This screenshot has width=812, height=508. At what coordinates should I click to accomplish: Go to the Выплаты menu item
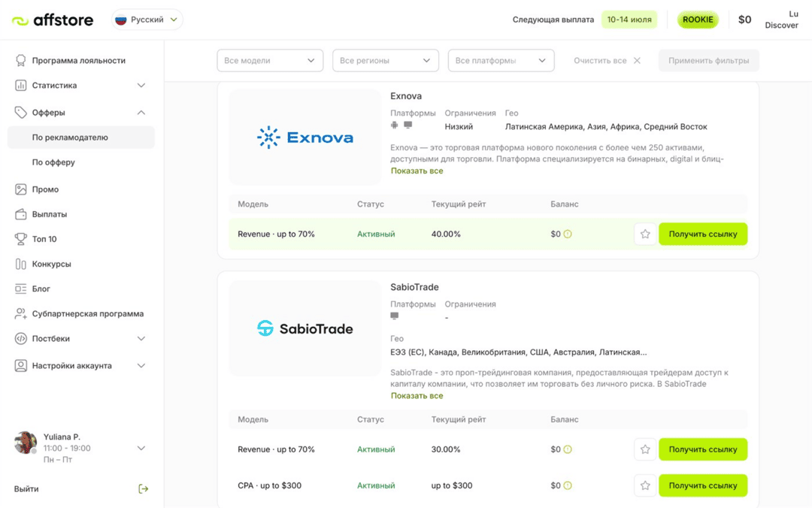click(50, 214)
